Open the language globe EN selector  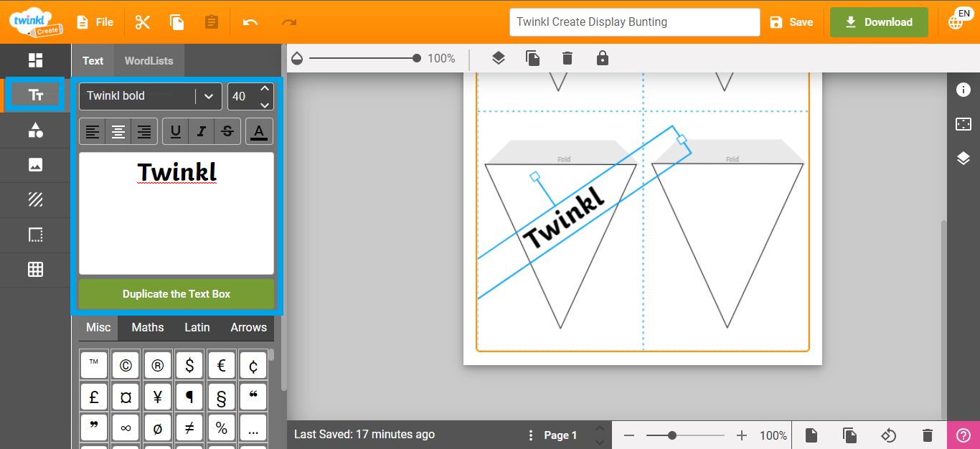pos(959,19)
